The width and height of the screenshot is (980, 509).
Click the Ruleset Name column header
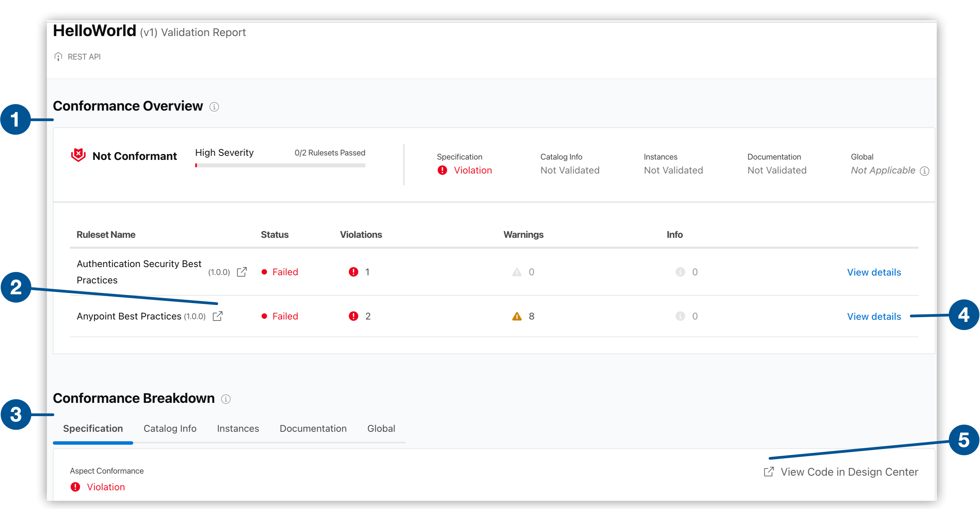[106, 234]
